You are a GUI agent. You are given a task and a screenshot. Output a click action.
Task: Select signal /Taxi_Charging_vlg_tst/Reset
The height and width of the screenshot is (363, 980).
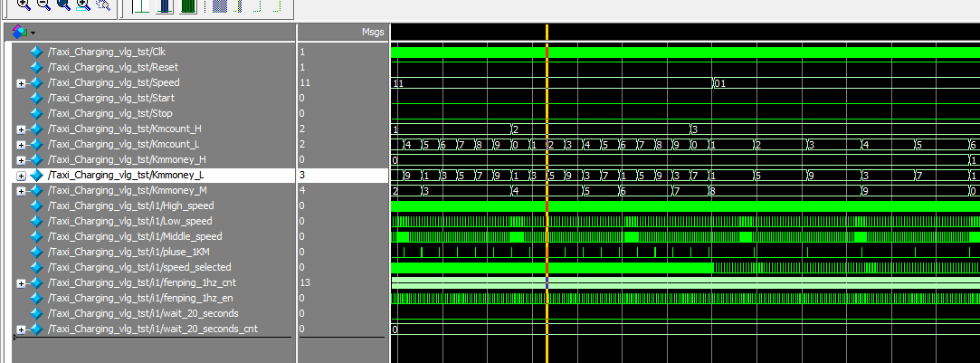pos(111,68)
